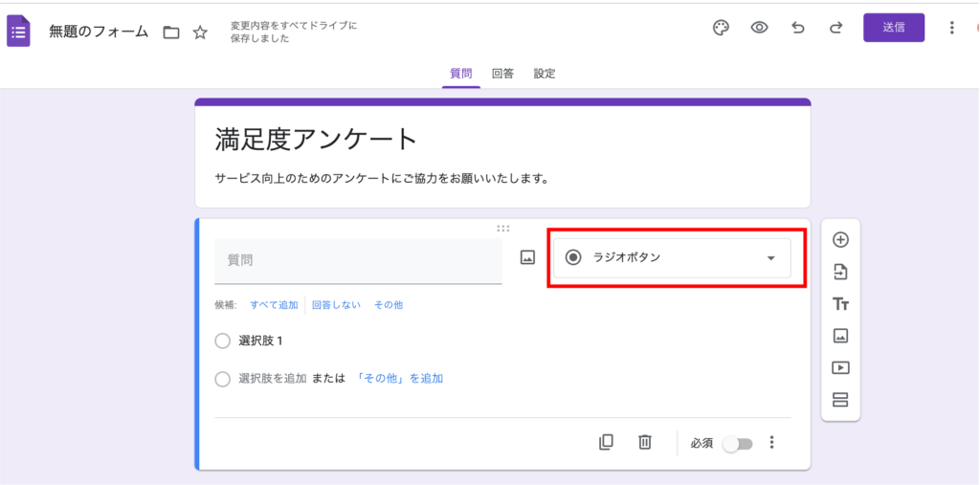Click the 送信 send button
Screen dimensions: 980x485
pyautogui.click(x=894, y=28)
